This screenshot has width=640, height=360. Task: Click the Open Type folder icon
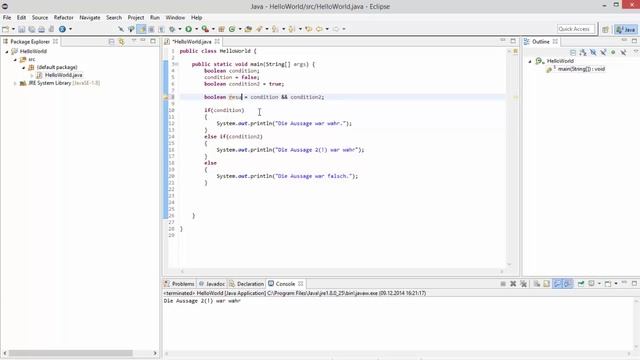(248, 29)
